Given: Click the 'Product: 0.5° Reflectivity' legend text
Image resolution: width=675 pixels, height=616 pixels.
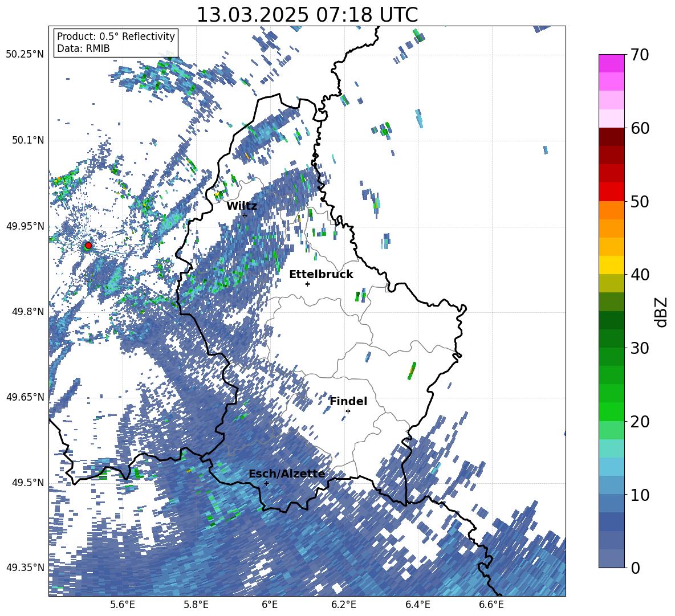Looking at the screenshot, I should pos(116,36).
